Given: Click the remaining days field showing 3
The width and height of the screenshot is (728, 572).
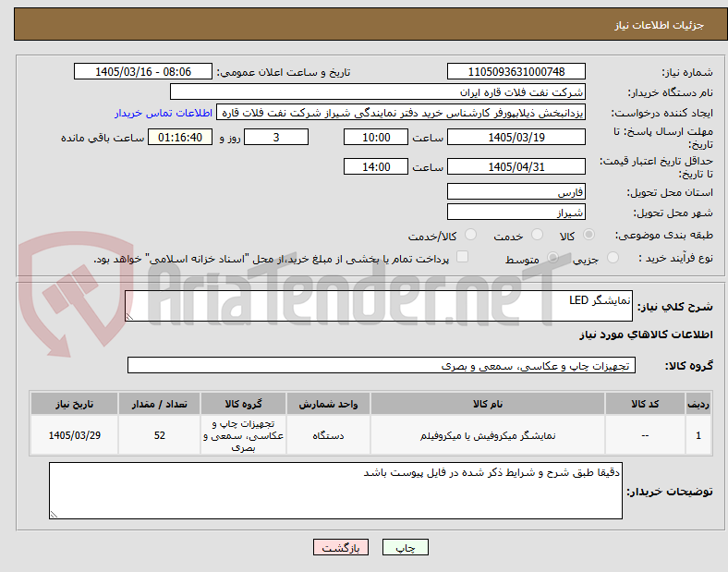Looking at the screenshot, I should (x=276, y=138).
